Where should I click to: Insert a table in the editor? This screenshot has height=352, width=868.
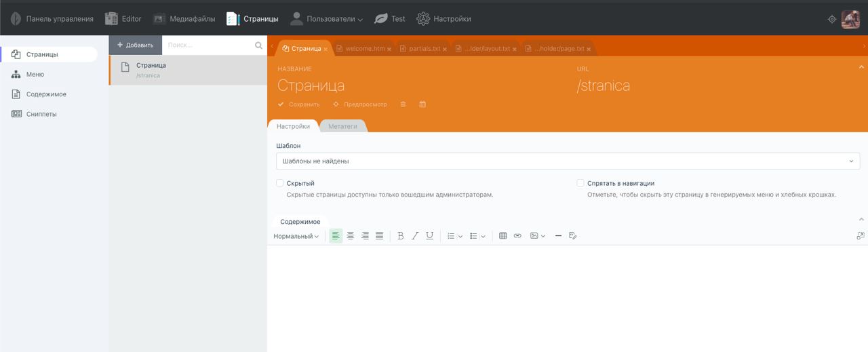click(502, 236)
